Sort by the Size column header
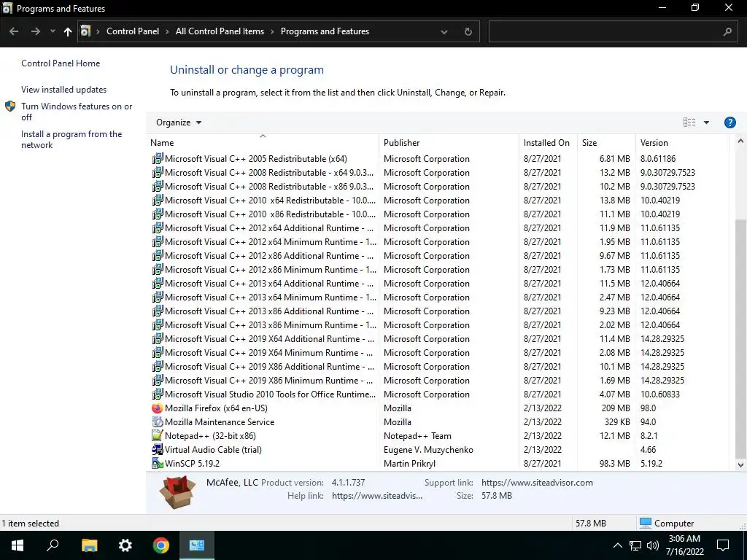747x560 pixels. point(606,143)
